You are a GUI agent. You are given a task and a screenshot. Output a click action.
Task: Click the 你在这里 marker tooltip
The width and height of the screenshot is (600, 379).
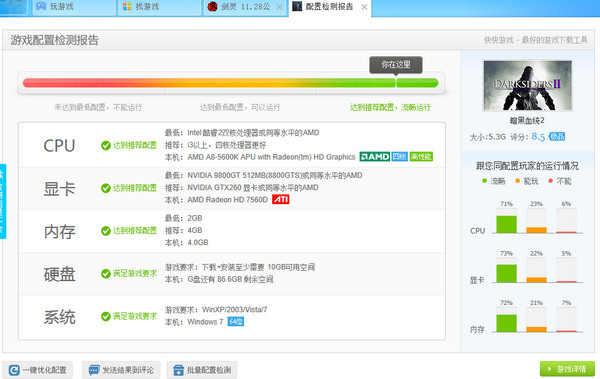[x=396, y=65]
